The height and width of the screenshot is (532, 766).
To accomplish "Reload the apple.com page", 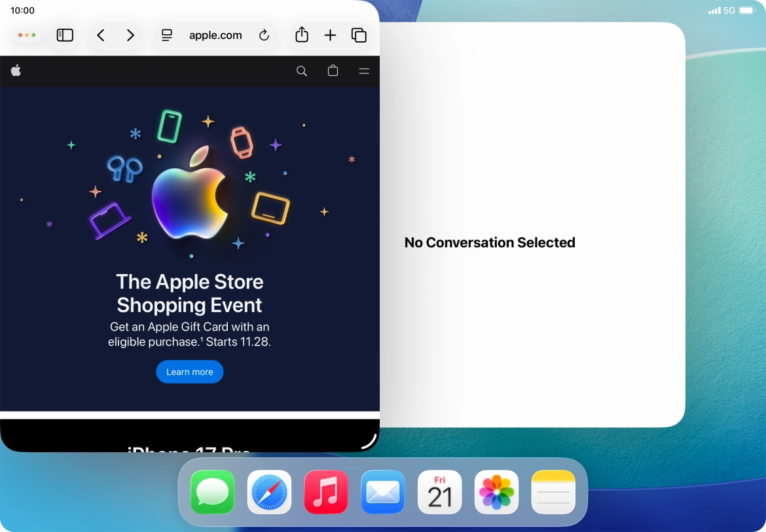I will (264, 35).
